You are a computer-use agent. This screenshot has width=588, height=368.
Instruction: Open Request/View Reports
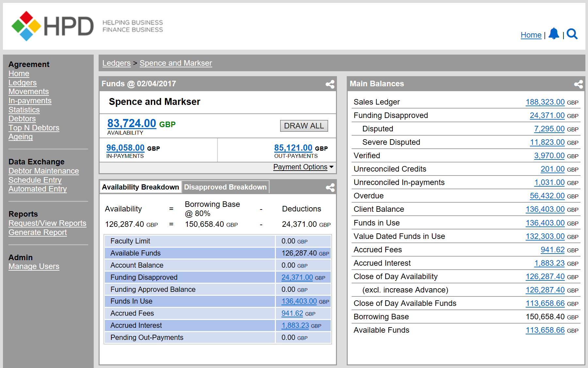point(47,223)
